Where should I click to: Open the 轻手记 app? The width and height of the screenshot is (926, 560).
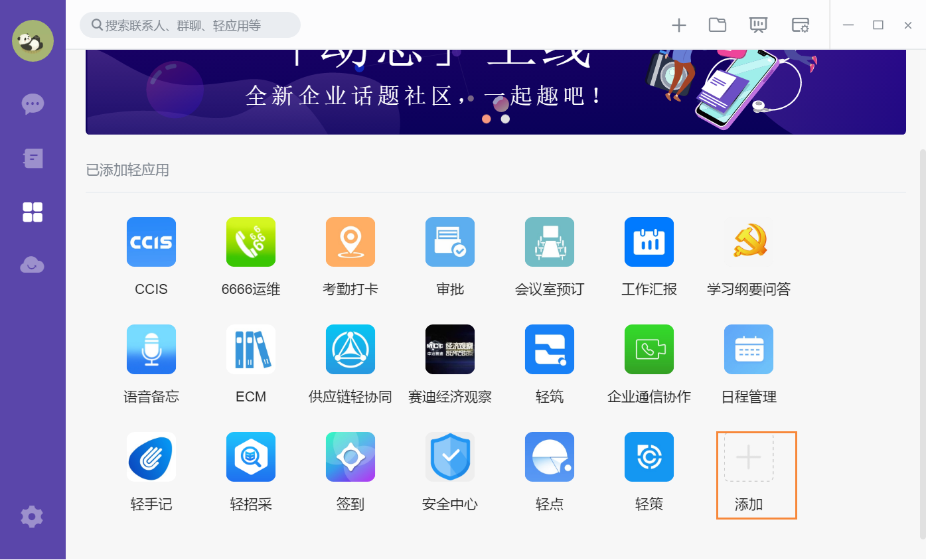pos(151,457)
